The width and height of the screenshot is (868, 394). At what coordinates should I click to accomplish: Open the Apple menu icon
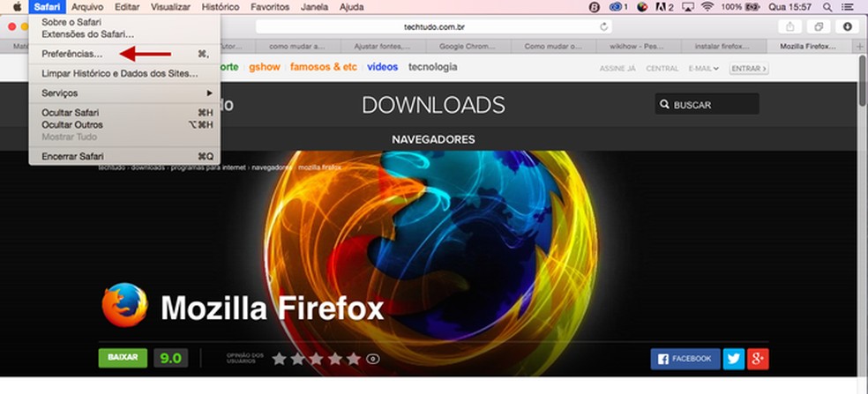point(17,7)
